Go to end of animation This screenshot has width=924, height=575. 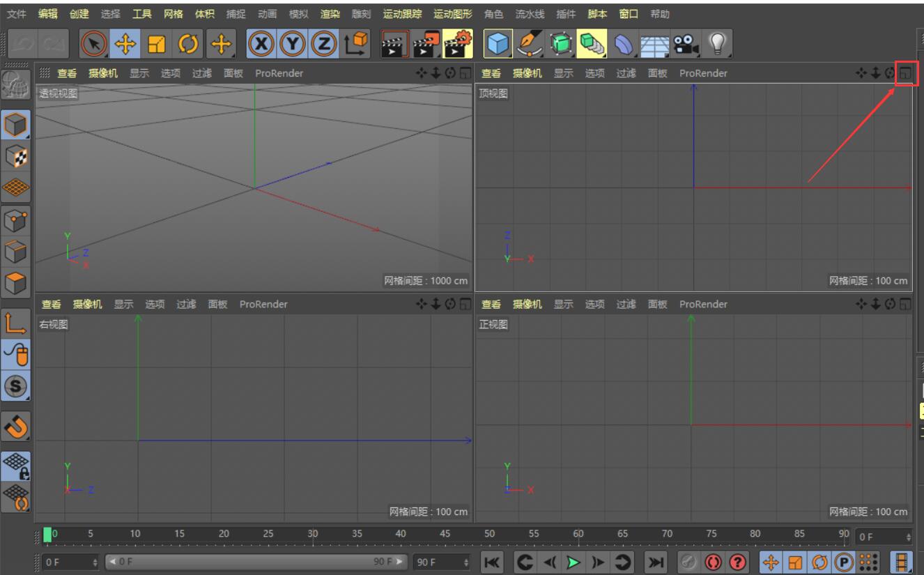point(656,561)
